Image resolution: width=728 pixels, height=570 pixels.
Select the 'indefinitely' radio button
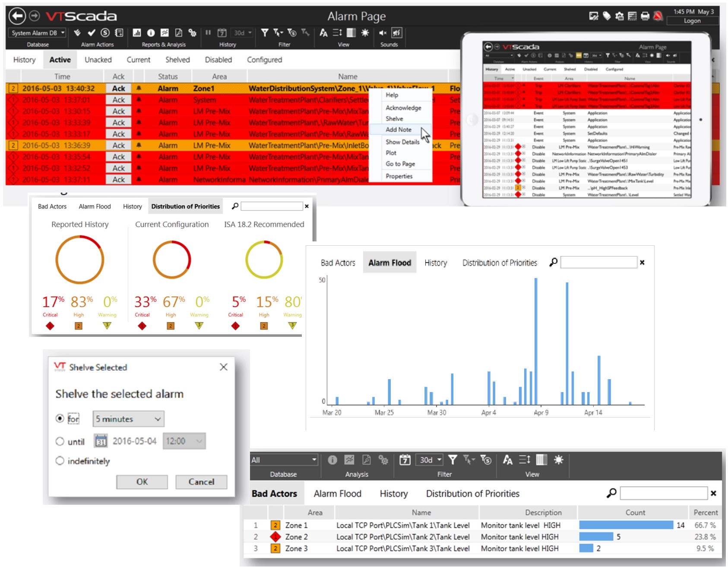click(x=60, y=461)
